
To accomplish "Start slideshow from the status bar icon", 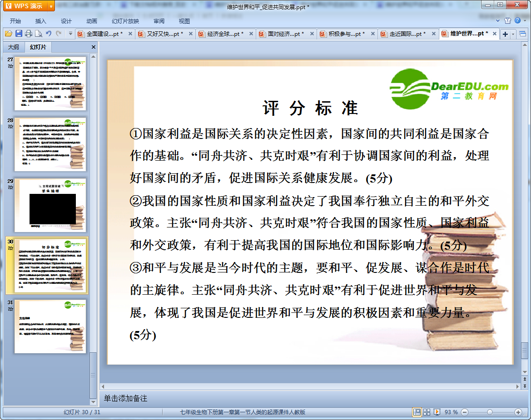I will pos(437,412).
